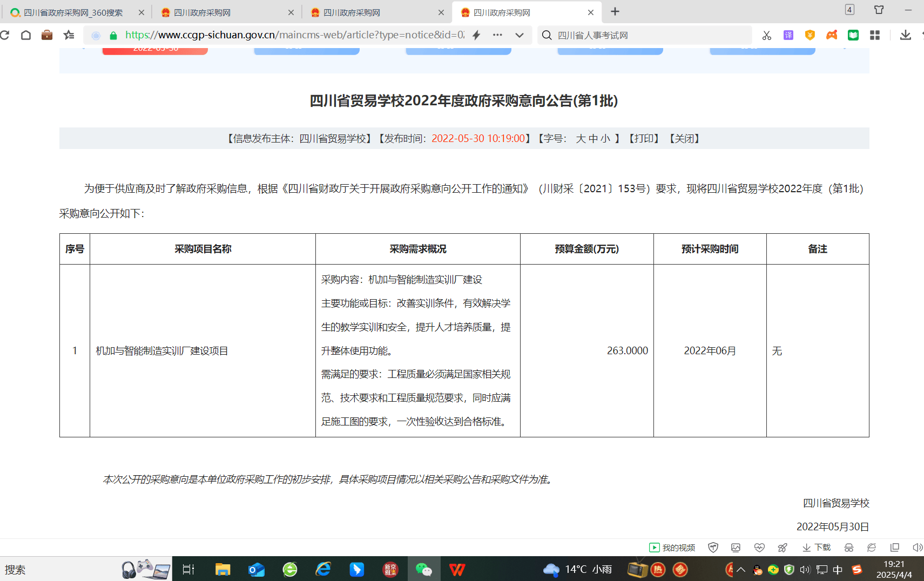Open the game center icon in toolbar
Screen dimensions: 924x581
[x=831, y=35]
